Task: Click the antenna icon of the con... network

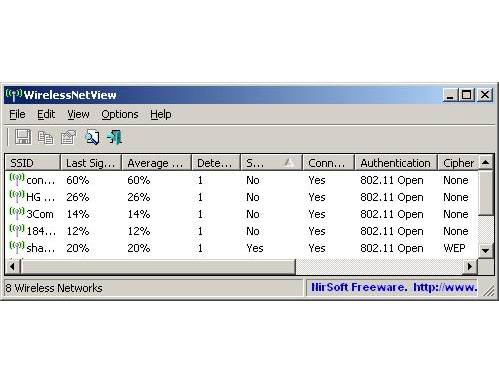Action: point(17,180)
